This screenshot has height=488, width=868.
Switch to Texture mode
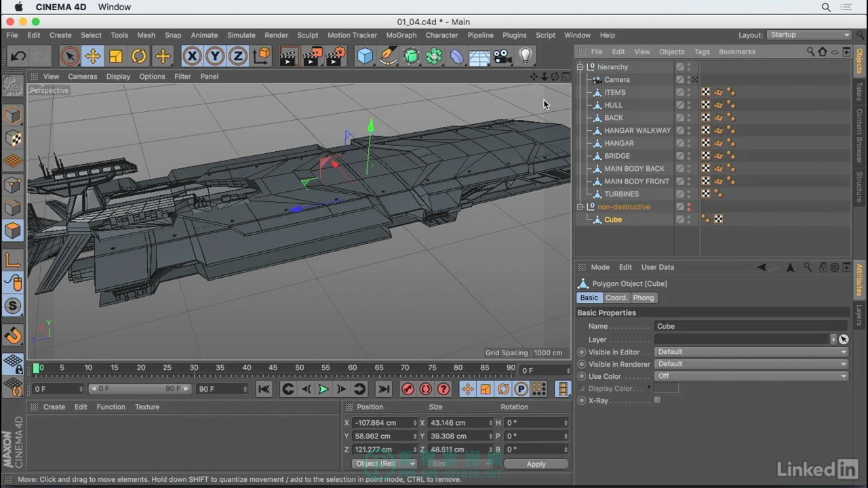coord(13,138)
